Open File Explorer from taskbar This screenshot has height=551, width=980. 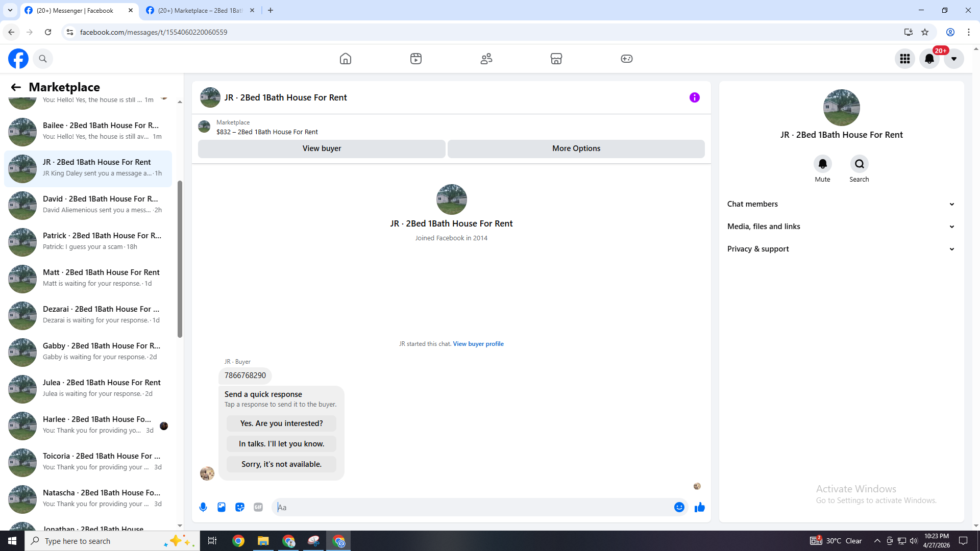click(263, 541)
